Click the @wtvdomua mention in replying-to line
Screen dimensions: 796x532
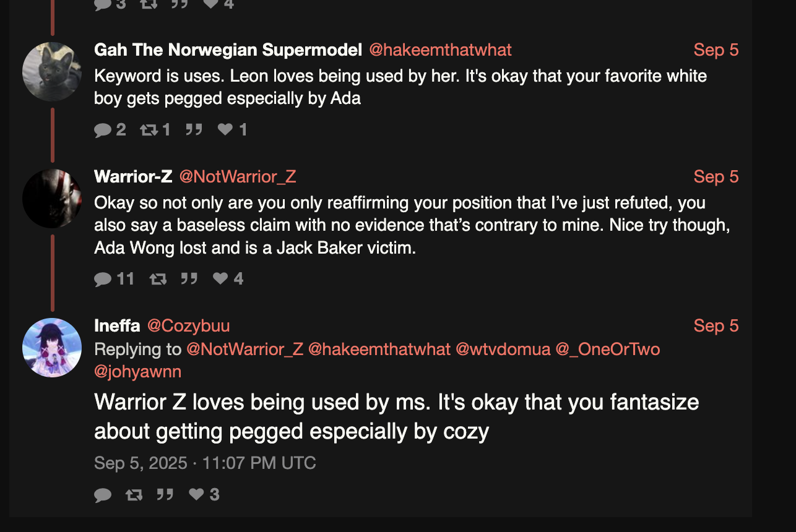[503, 350]
